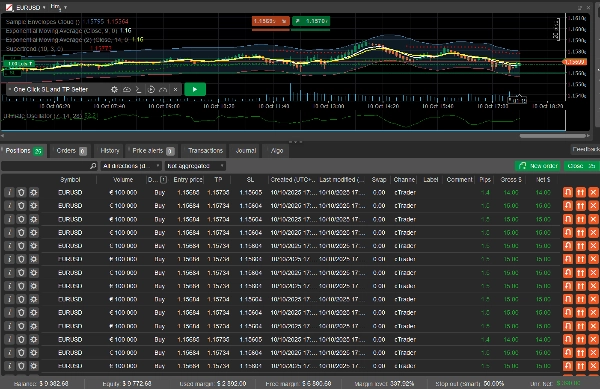600x389 pixels.
Task: Sort positions by Symbol column header
Action: pos(70,180)
